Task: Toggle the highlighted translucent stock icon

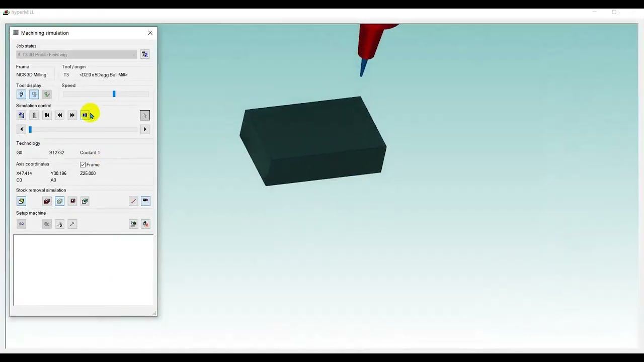Action: tap(59, 201)
